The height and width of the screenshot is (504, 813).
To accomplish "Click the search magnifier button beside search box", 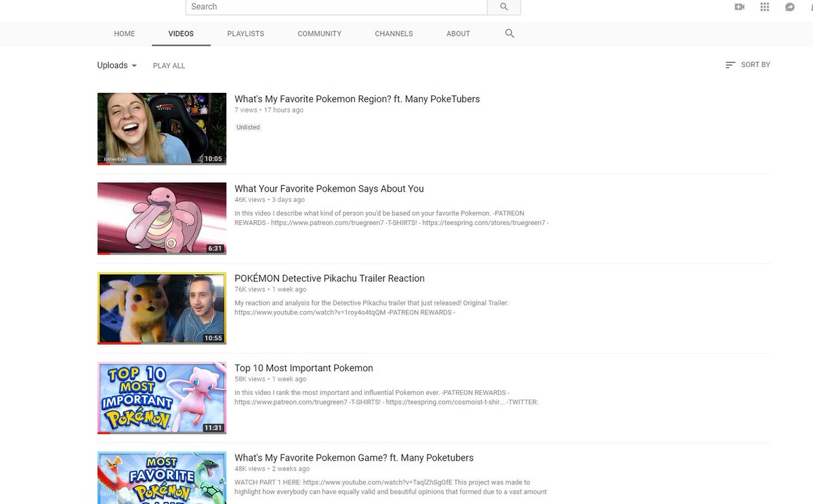I will (503, 7).
